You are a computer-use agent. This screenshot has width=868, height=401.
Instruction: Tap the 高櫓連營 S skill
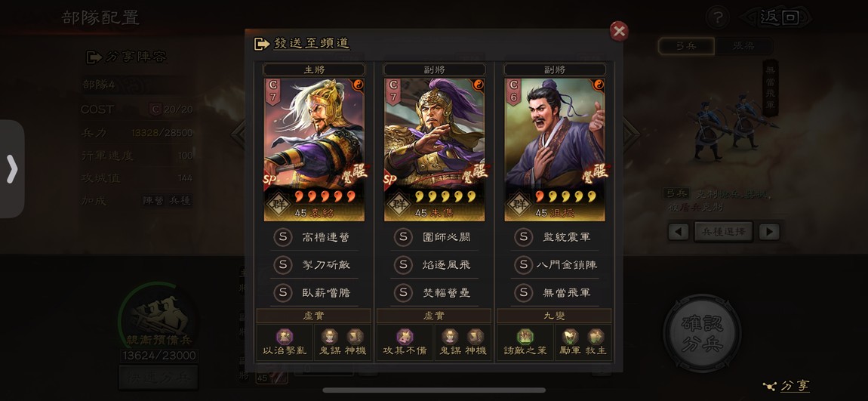coord(315,237)
